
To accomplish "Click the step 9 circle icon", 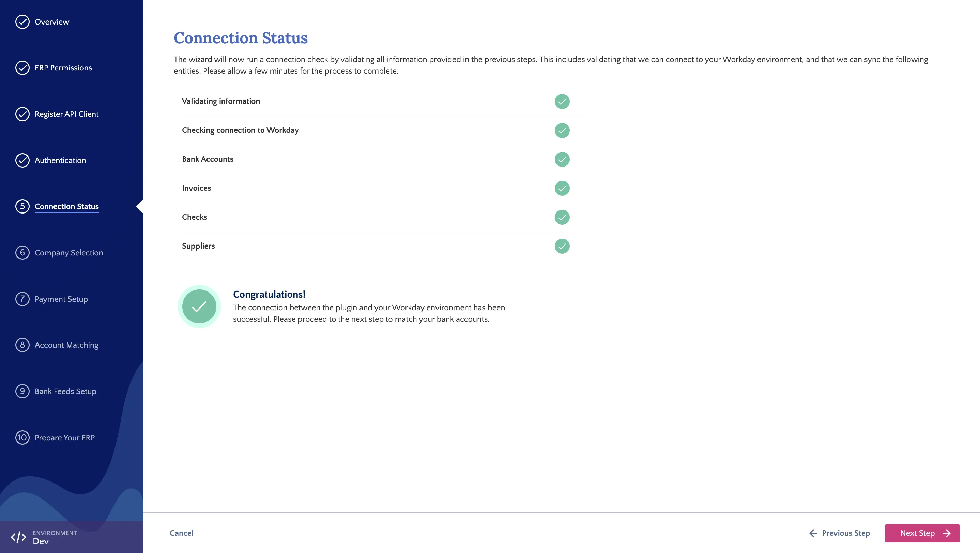I will [x=22, y=391].
